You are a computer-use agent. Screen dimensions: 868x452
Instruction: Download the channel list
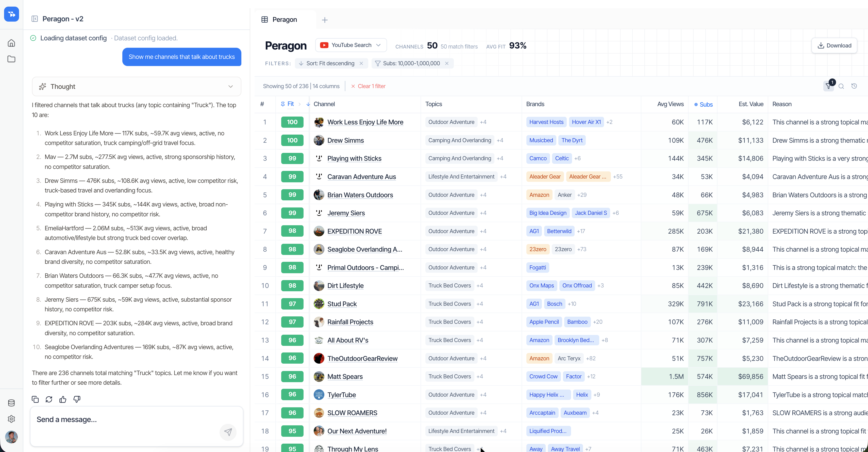(x=834, y=45)
